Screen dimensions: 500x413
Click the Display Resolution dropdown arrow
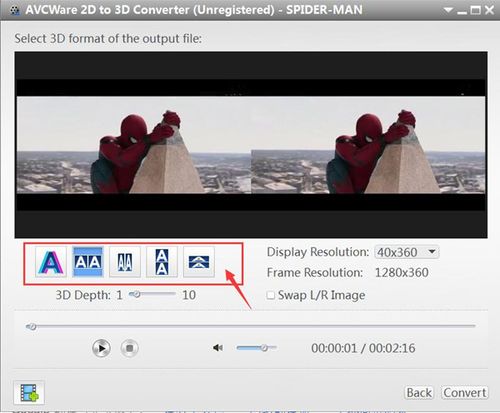pyautogui.click(x=432, y=252)
